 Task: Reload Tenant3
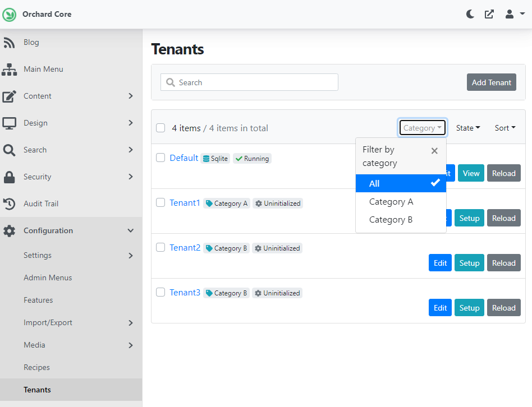pos(504,307)
